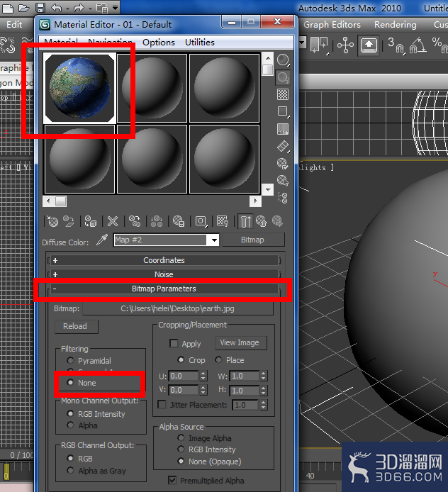Toggle the Angle Snap icon

pyautogui.click(x=418, y=45)
